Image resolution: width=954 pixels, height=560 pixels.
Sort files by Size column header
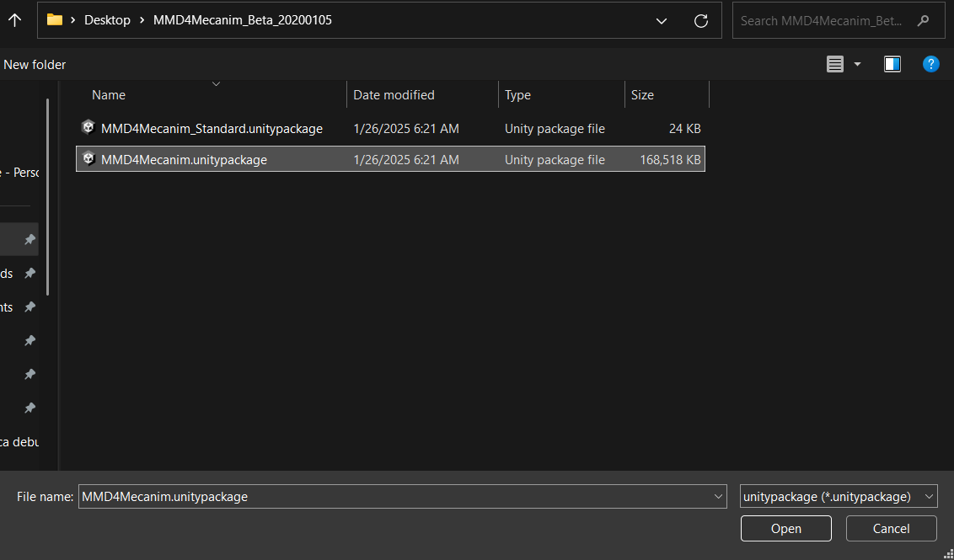tap(642, 95)
